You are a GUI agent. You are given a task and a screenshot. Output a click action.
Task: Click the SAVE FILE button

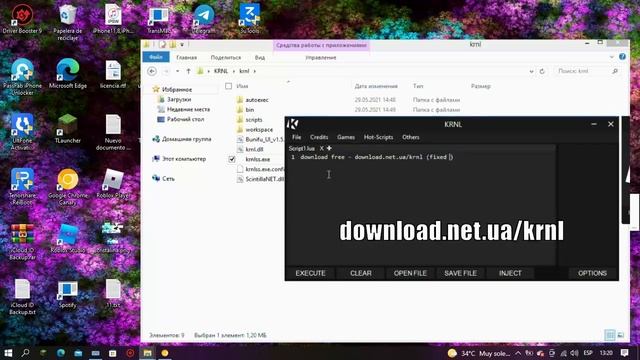pos(460,273)
